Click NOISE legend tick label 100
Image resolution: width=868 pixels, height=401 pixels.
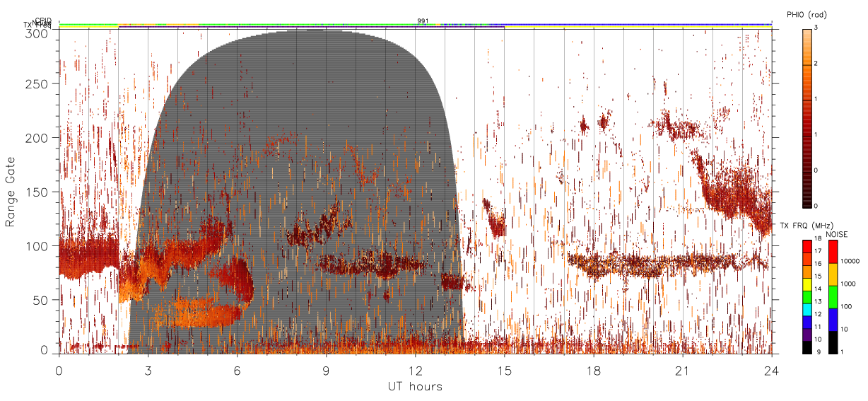click(848, 307)
